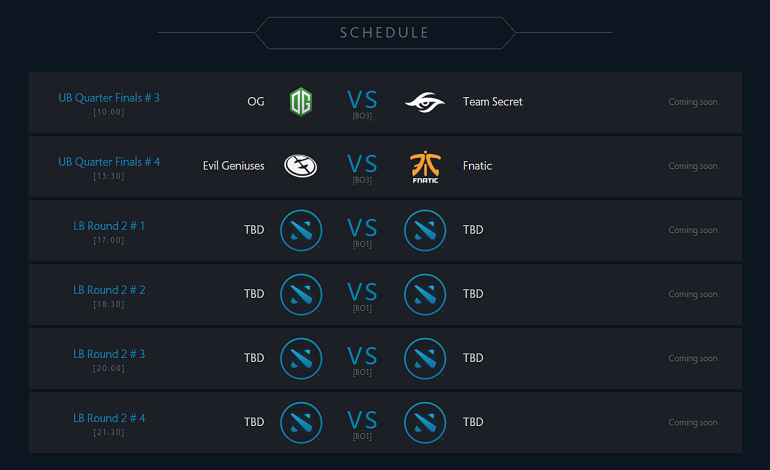
Task: Click the Team Secret eye logo
Action: (x=425, y=102)
